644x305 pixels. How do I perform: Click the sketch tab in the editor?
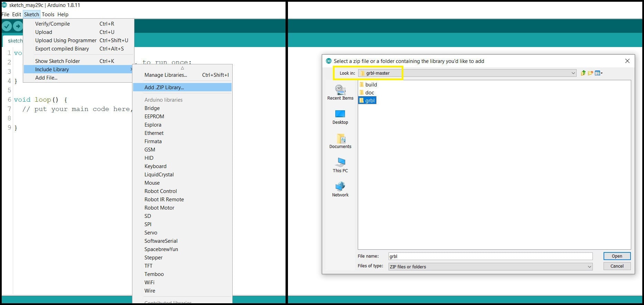[x=13, y=41]
